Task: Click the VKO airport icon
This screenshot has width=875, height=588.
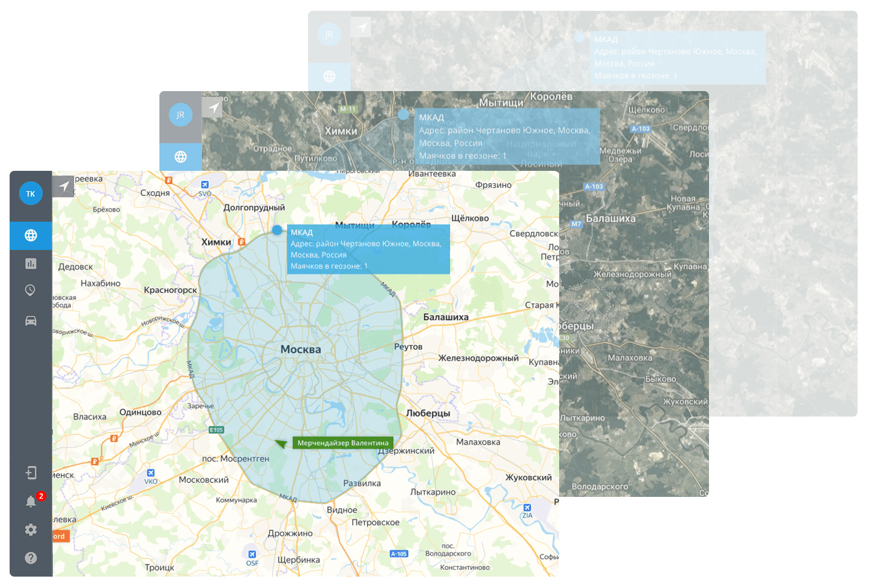Action: click(x=150, y=473)
